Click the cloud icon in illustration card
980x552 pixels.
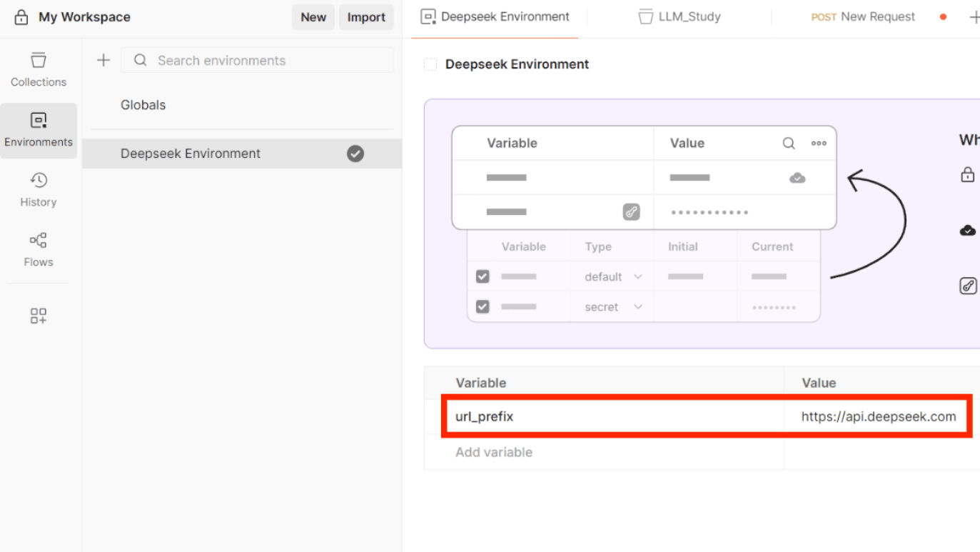pos(797,177)
